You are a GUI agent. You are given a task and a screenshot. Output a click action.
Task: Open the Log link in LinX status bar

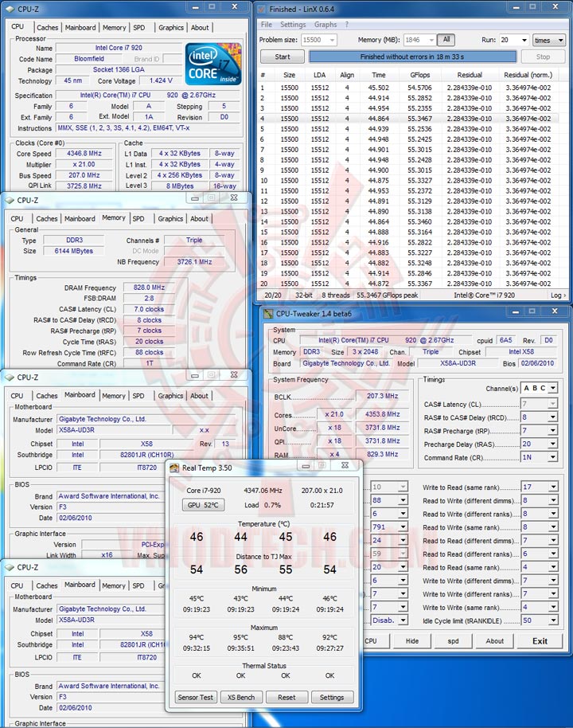tap(558, 296)
